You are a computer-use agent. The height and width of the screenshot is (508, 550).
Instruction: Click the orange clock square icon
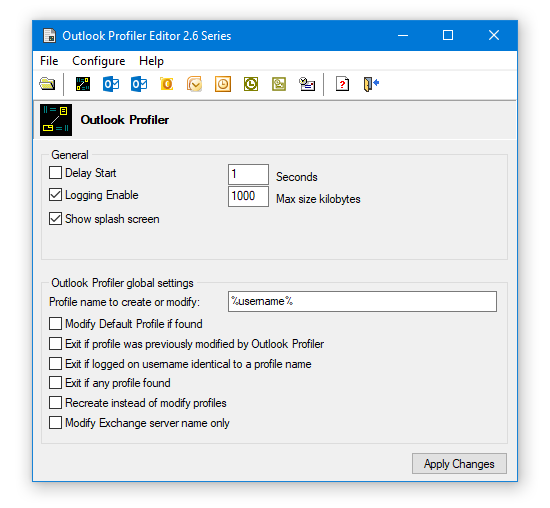[x=223, y=84]
